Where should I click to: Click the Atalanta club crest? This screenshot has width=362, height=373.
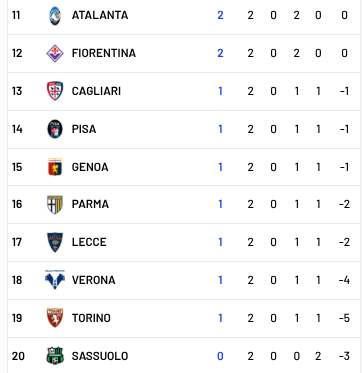tap(55, 16)
